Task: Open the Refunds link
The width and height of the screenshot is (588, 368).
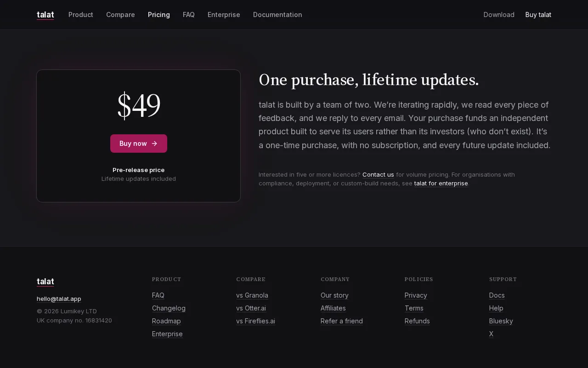Action: [x=417, y=321]
